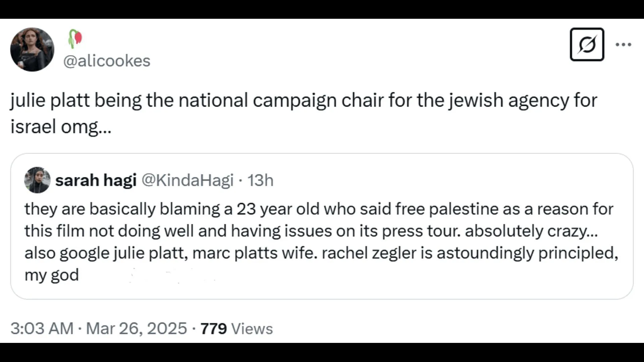This screenshot has height=362, width=644.
Task: Open the three-dot more options menu
Action: 623,44
